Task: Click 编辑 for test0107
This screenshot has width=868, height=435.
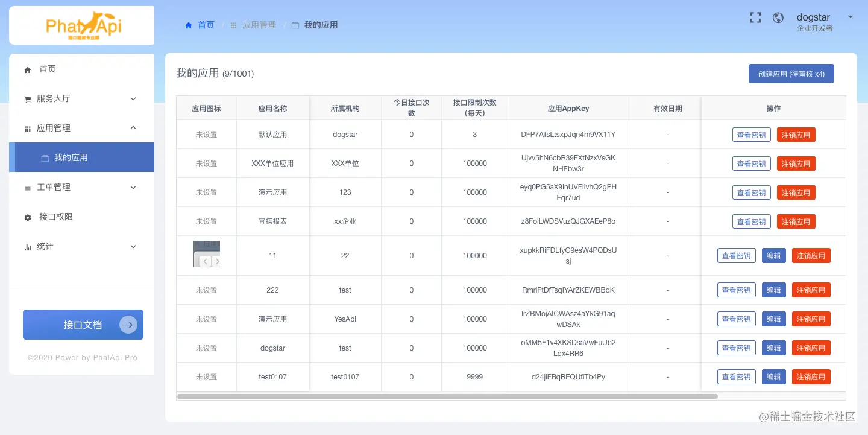Action: [x=774, y=377]
